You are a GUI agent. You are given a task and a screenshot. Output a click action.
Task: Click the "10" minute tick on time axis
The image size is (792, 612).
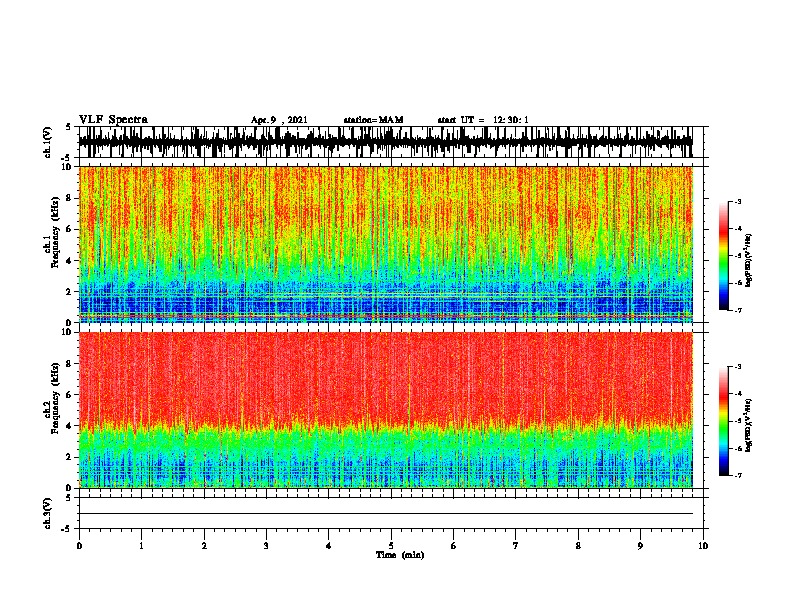(x=703, y=546)
